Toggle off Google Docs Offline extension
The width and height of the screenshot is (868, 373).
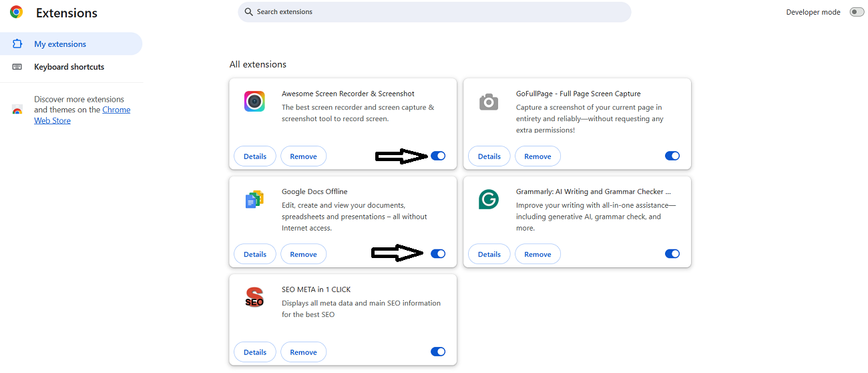tap(438, 254)
